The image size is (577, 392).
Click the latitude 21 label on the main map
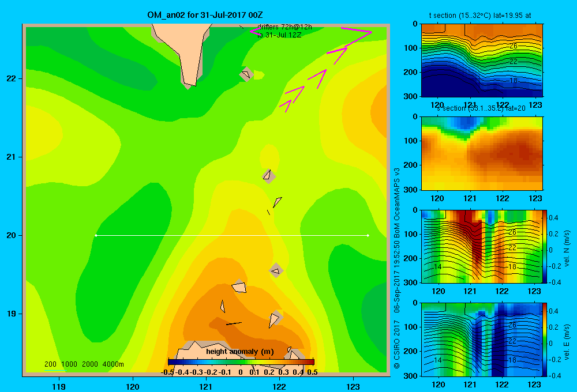[12, 157]
